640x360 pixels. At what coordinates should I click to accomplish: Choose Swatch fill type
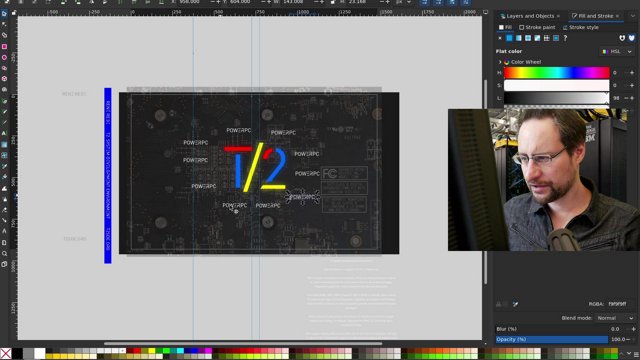[556, 38]
